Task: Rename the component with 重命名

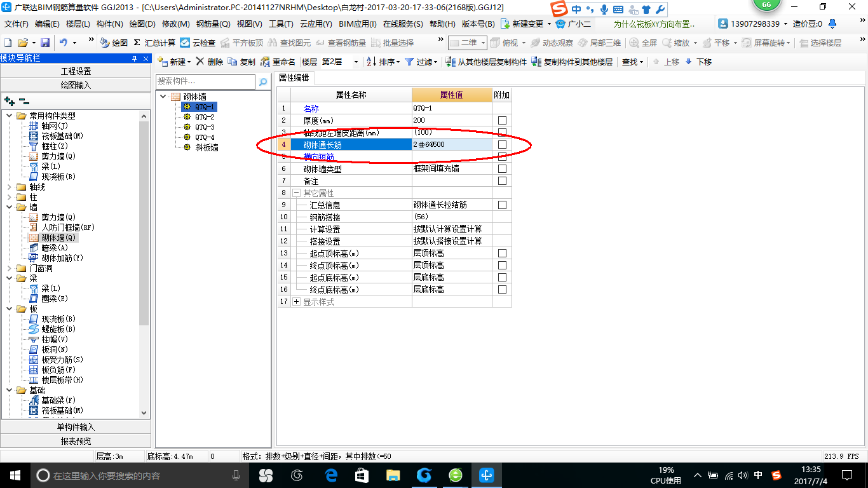Action: pos(278,62)
